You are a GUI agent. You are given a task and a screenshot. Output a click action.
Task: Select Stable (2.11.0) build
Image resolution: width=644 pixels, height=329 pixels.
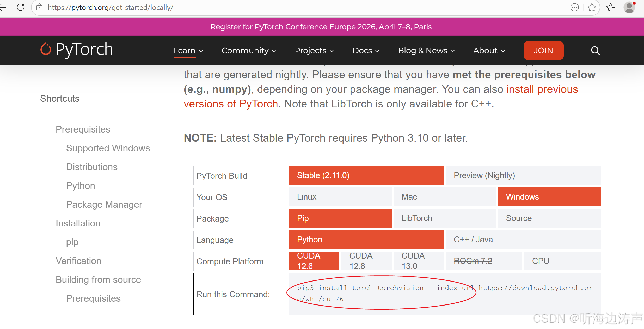(x=366, y=175)
